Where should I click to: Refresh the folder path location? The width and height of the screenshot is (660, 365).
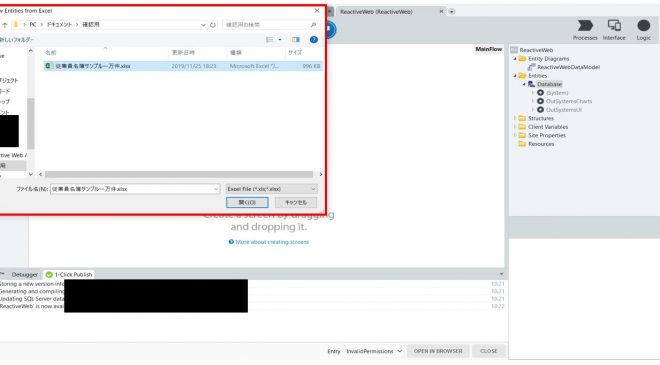(213, 25)
